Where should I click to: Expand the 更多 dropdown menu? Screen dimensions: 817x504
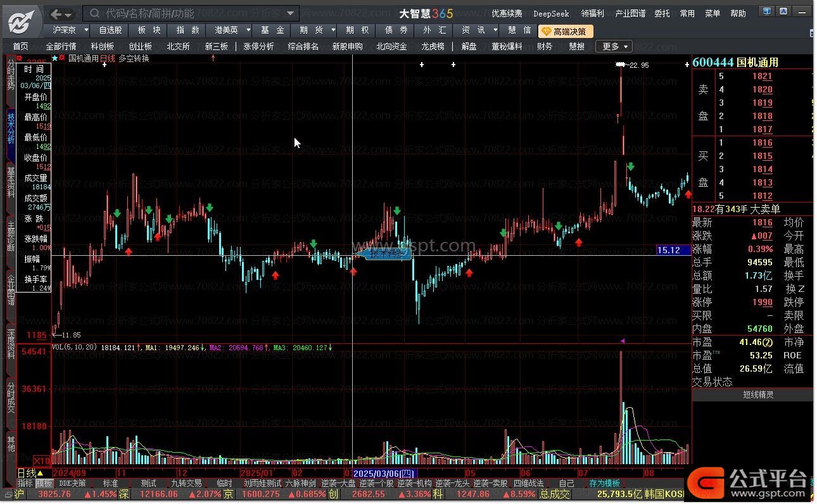[x=614, y=46]
